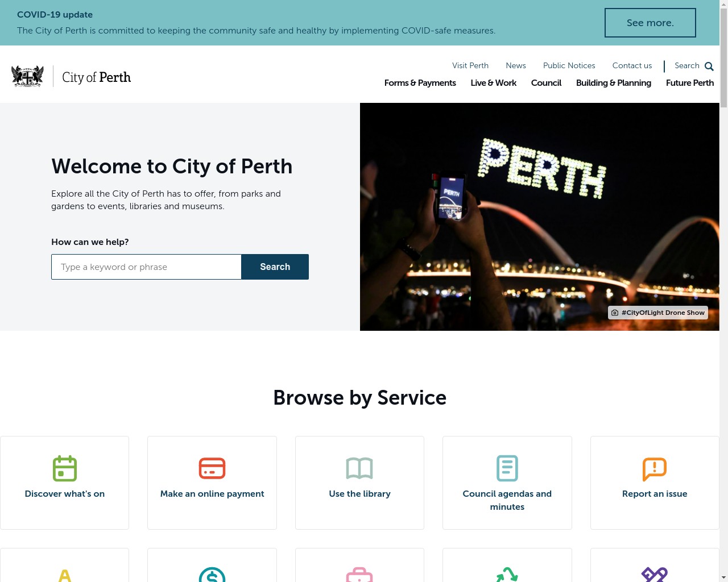The image size is (728, 582).
Task: Open Council agendas and minutes card
Action: (x=507, y=483)
